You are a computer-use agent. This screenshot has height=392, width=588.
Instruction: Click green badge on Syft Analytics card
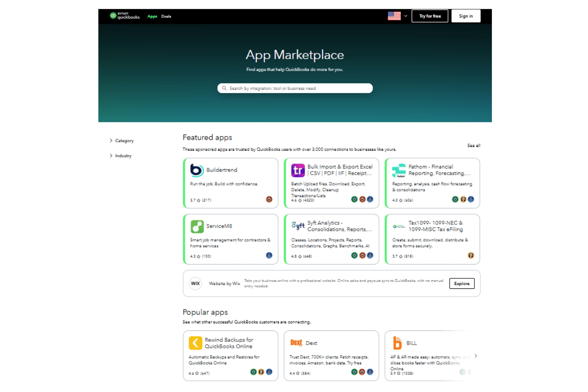pos(354,255)
